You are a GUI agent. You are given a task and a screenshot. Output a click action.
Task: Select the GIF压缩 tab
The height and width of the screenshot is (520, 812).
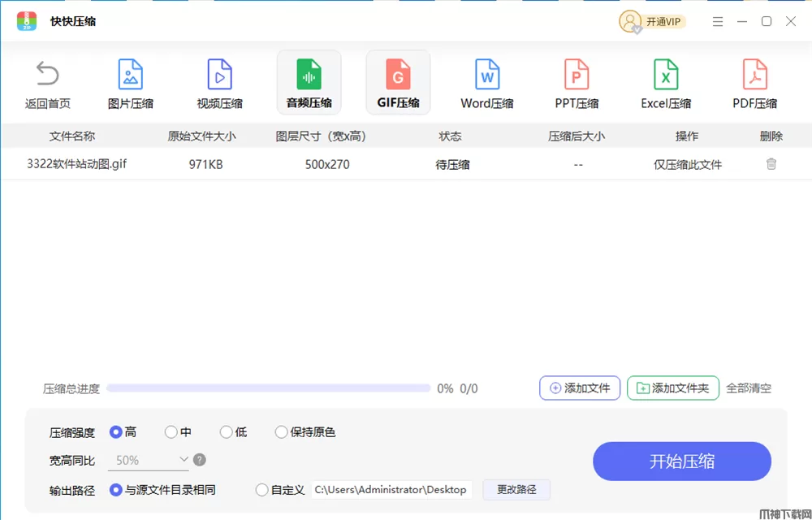tap(398, 83)
